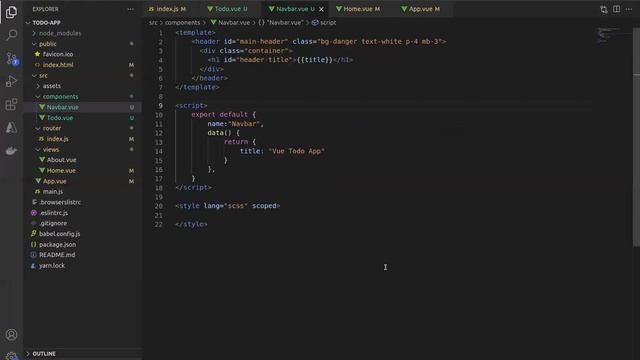
Task: Open the Source Control view
Action: tap(11, 58)
